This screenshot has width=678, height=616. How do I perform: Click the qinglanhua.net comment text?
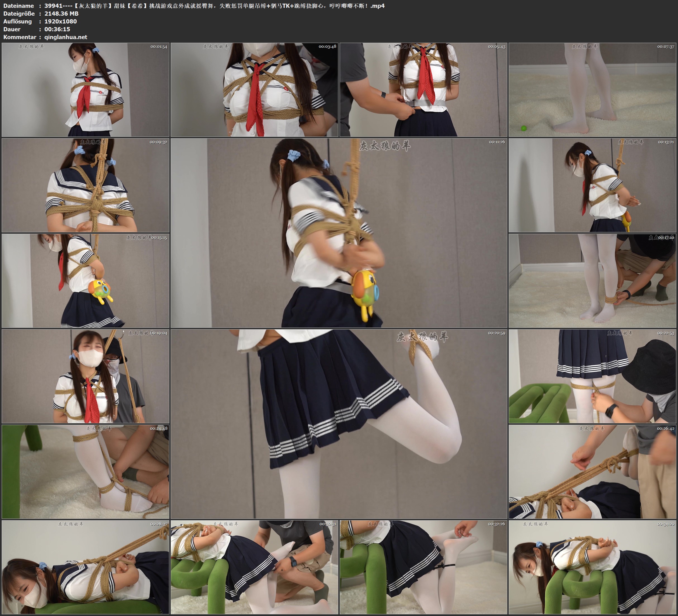tap(66, 37)
